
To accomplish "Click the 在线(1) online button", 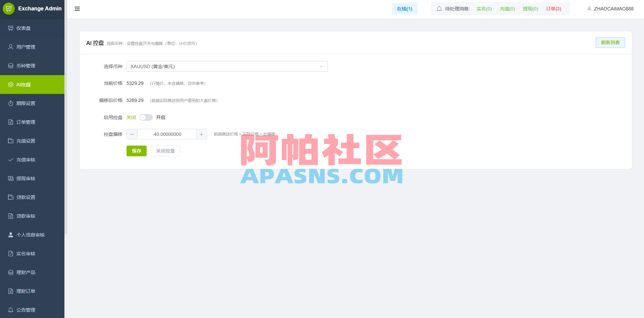I will point(404,9).
